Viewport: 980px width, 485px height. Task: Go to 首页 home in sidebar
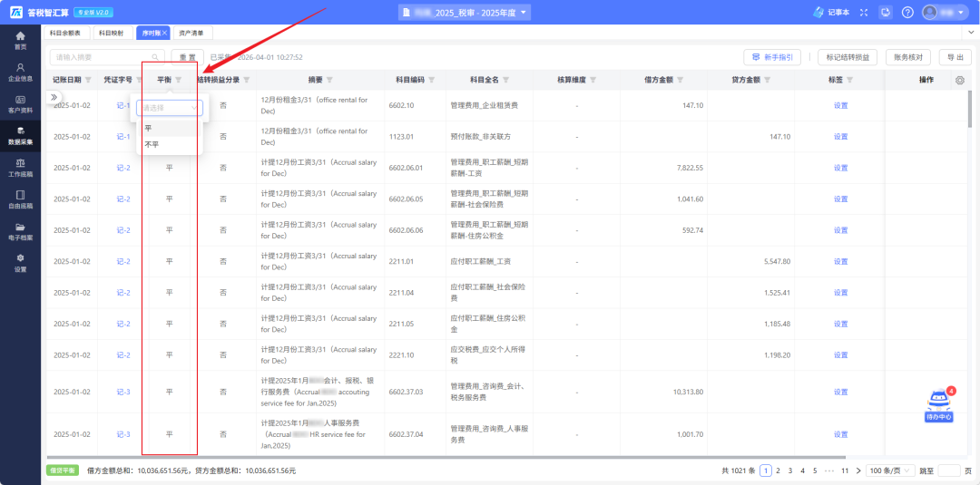tap(20, 40)
